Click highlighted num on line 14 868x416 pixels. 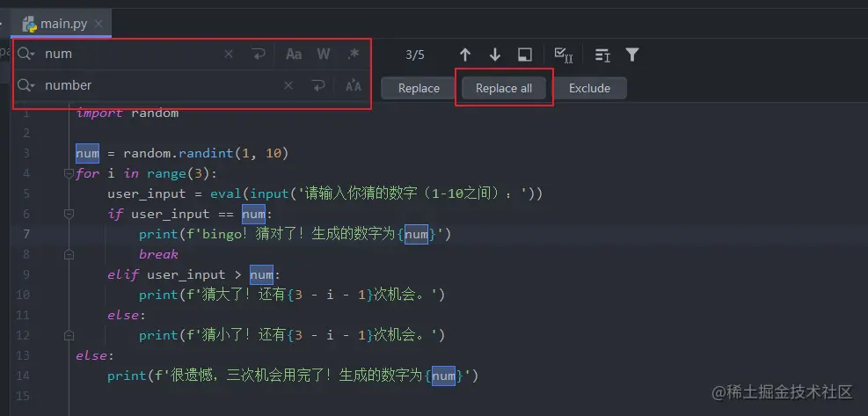443,376
